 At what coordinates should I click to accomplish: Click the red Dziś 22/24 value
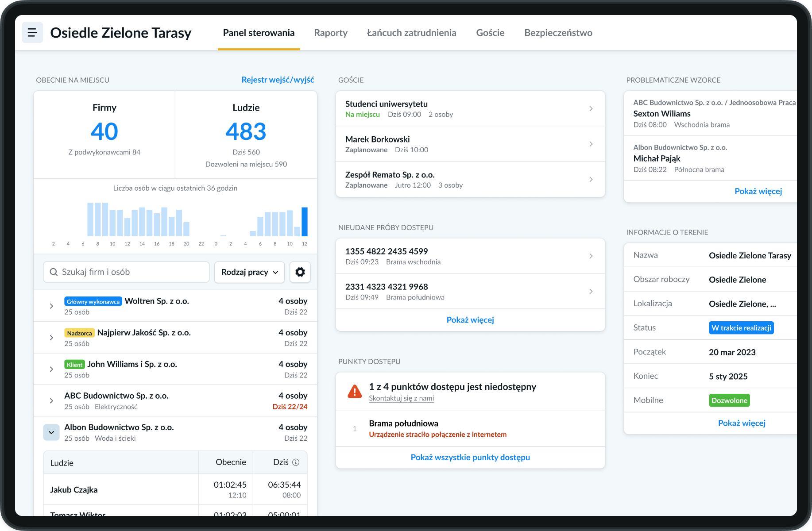[290, 407]
